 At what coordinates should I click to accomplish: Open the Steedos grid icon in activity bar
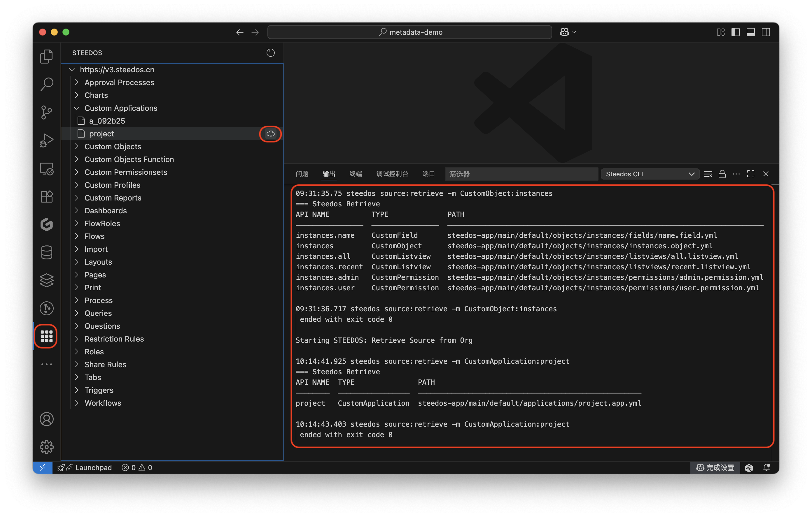pos(47,336)
